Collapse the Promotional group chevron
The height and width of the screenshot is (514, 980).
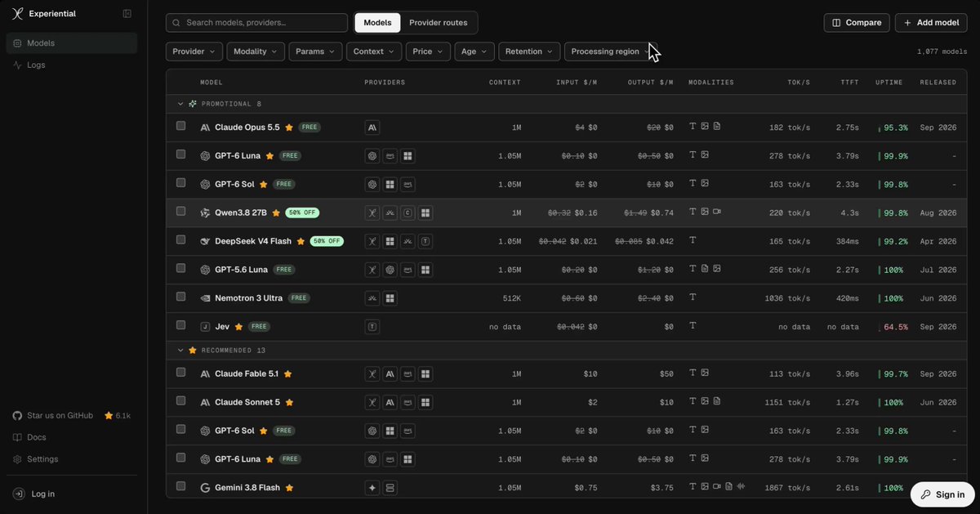pos(180,104)
